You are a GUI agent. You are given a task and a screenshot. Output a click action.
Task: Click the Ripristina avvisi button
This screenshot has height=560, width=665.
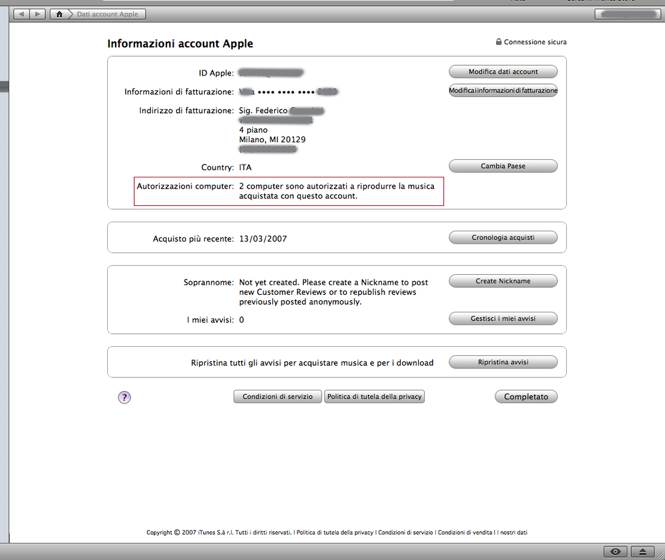[x=503, y=362]
